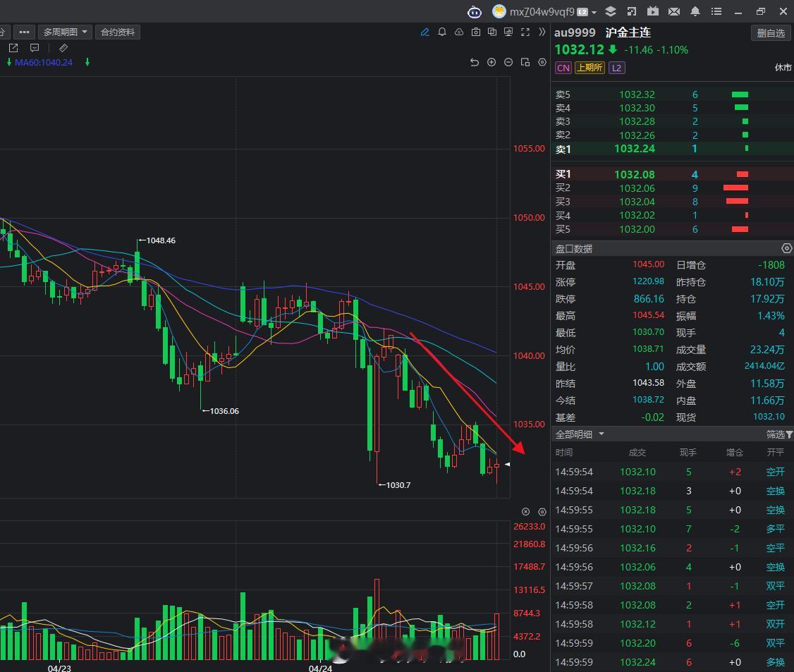This screenshot has height=672, width=794.
Task: Open the ... more options menu
Action: tap(24, 32)
